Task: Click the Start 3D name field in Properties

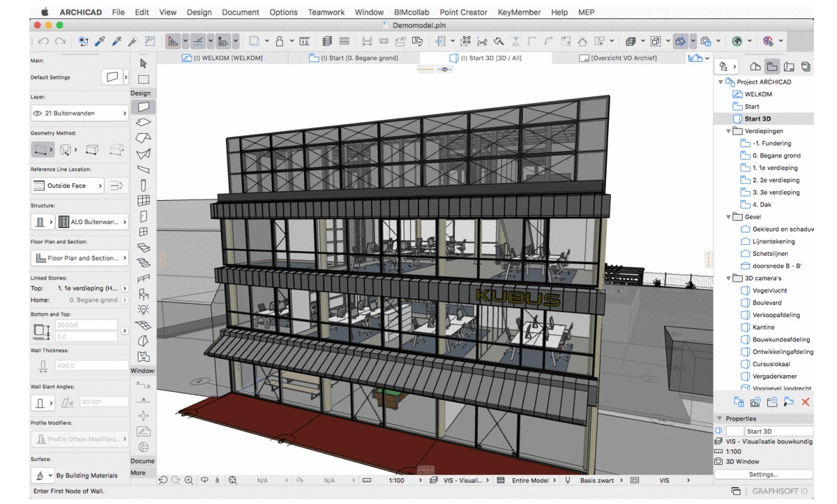Action: point(779,432)
